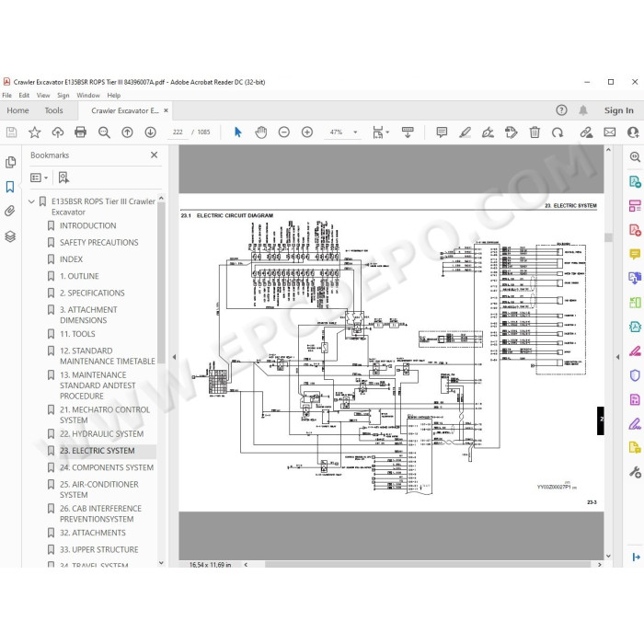Collapse the E135BSR root bookmark

pos(31,201)
